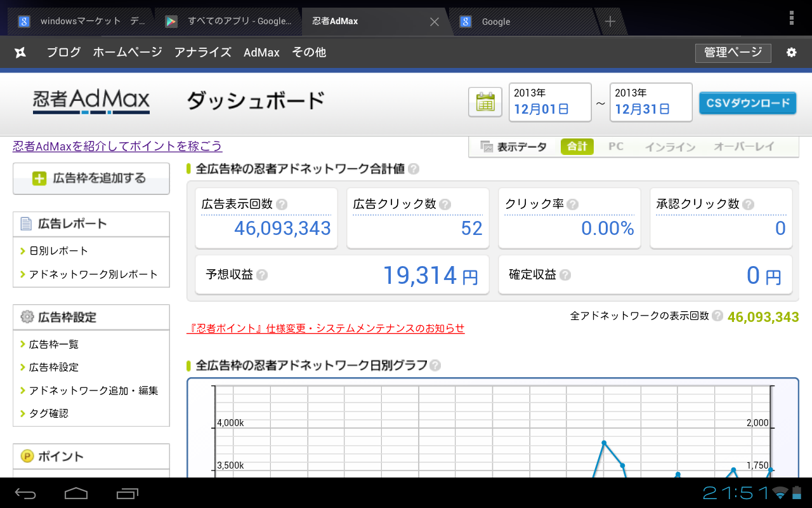This screenshot has height=508, width=812.
Task: Click help icon beside 確定収益
Action: tap(565, 275)
